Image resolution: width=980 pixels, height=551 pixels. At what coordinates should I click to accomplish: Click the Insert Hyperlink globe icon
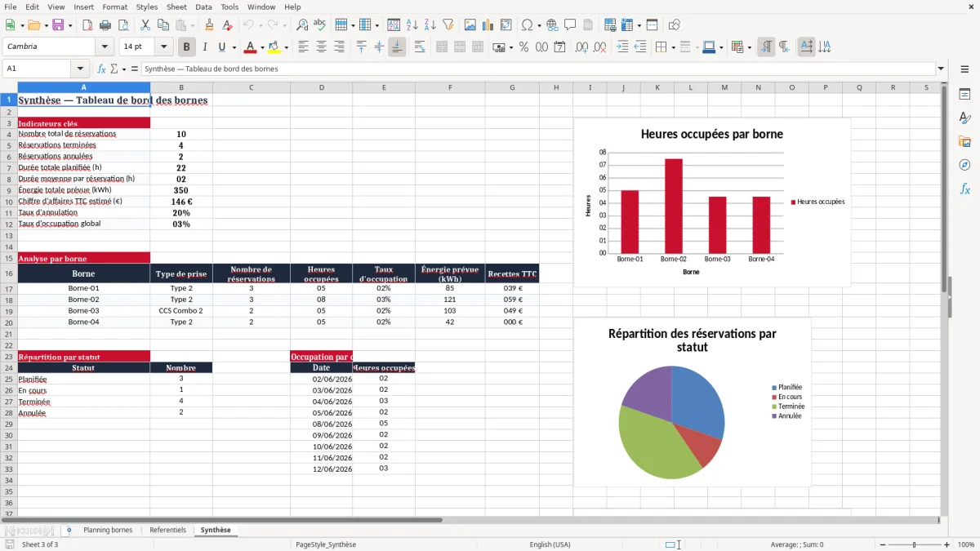click(552, 25)
